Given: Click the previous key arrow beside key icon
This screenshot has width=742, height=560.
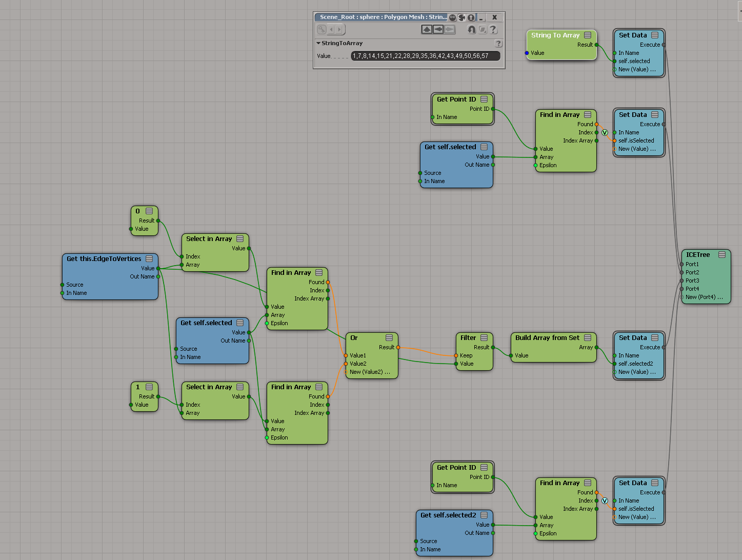Looking at the screenshot, I should click(331, 30).
